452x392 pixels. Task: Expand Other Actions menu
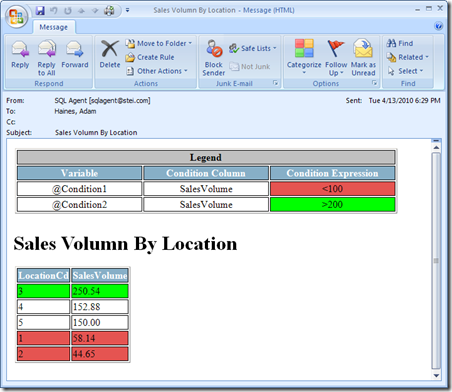[157, 71]
